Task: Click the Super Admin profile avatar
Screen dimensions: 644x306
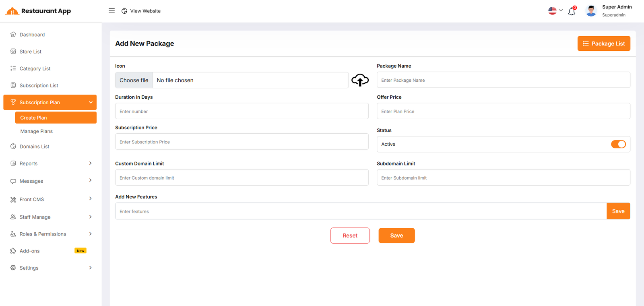Action: [591, 11]
